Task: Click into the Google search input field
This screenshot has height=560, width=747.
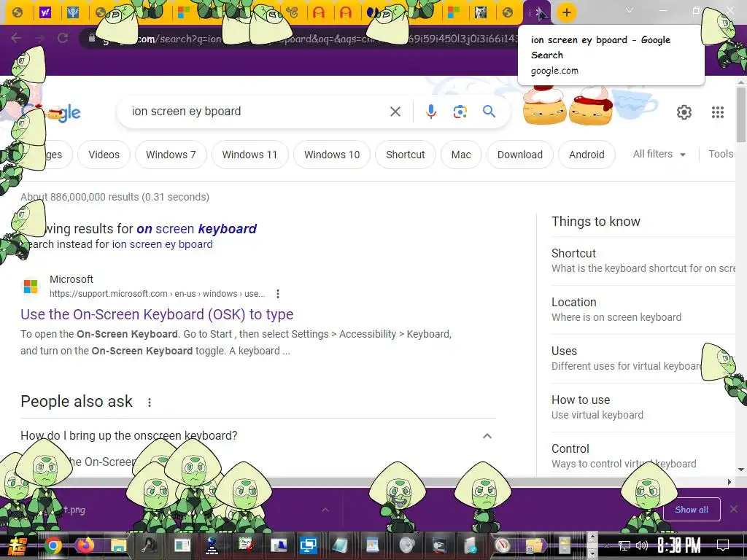Action: coord(258,112)
